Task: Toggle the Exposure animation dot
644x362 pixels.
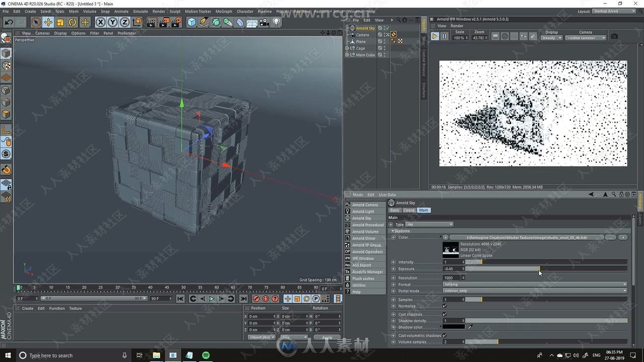Action: click(x=393, y=268)
